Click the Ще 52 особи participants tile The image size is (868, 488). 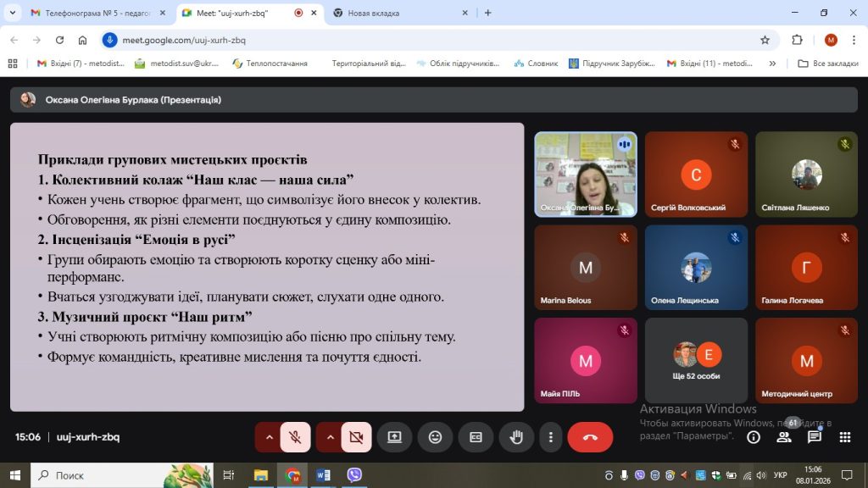pos(696,360)
